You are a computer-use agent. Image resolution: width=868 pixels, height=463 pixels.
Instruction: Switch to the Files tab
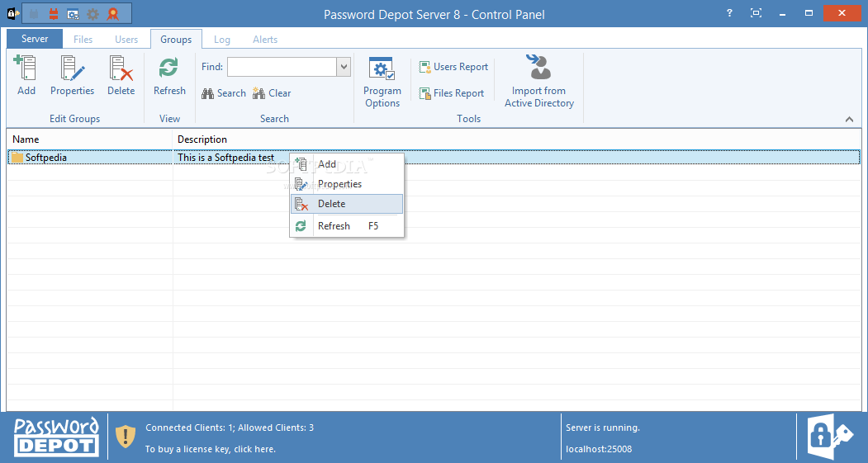click(x=83, y=40)
